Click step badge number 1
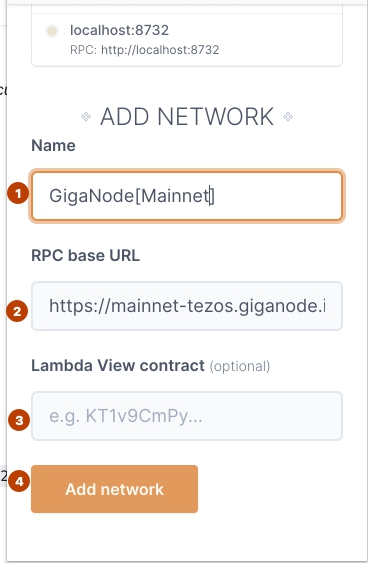This screenshot has width=368, height=563. pos(18,194)
